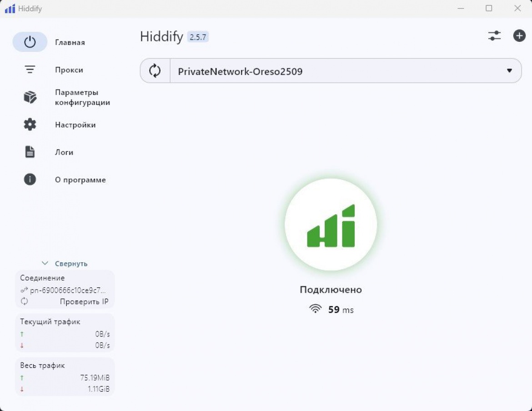The height and width of the screenshot is (411, 532).
Task: Click the About info circle icon
Action: click(30, 180)
